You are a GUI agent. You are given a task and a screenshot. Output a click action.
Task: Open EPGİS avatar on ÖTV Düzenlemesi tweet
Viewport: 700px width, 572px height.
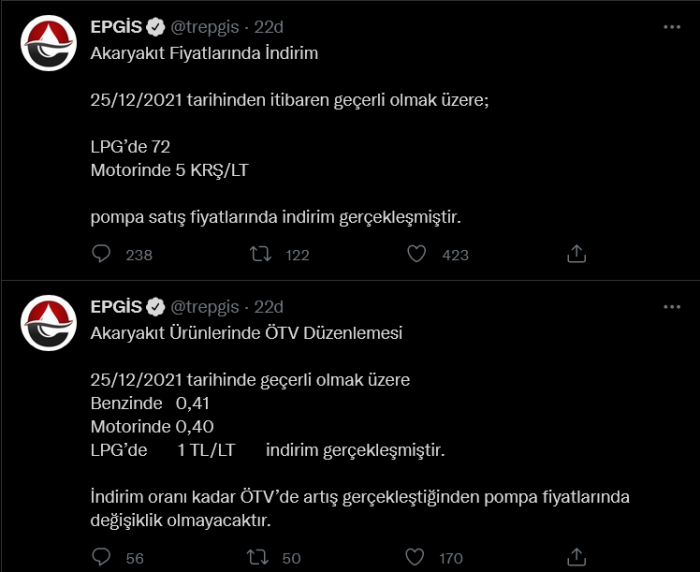46,324
